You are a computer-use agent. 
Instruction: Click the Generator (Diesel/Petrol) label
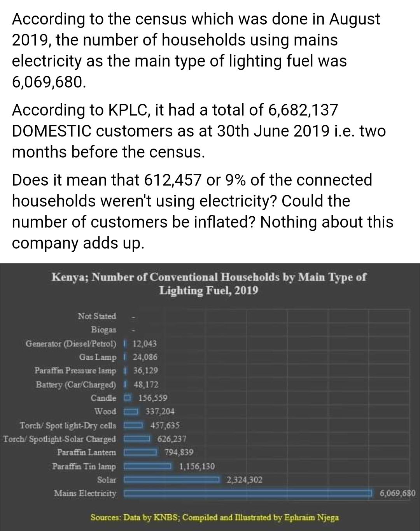[71, 343]
